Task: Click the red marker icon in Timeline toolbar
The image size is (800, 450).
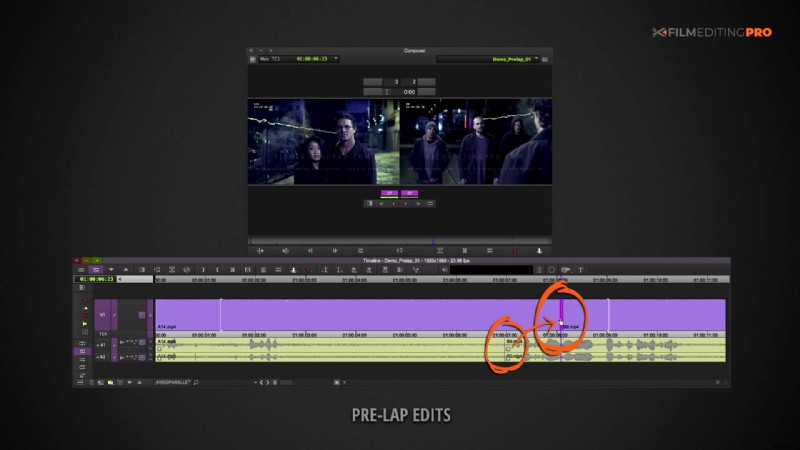Action: (309, 270)
